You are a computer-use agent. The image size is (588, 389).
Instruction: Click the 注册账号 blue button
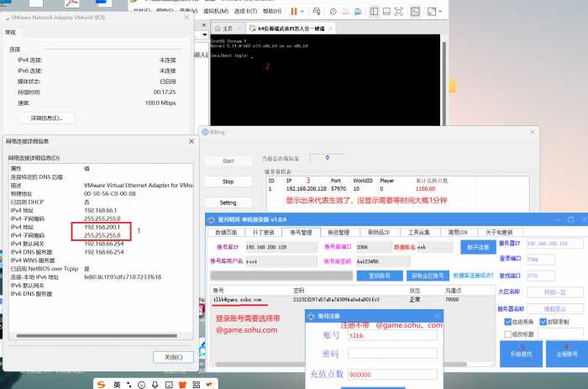(x=567, y=354)
